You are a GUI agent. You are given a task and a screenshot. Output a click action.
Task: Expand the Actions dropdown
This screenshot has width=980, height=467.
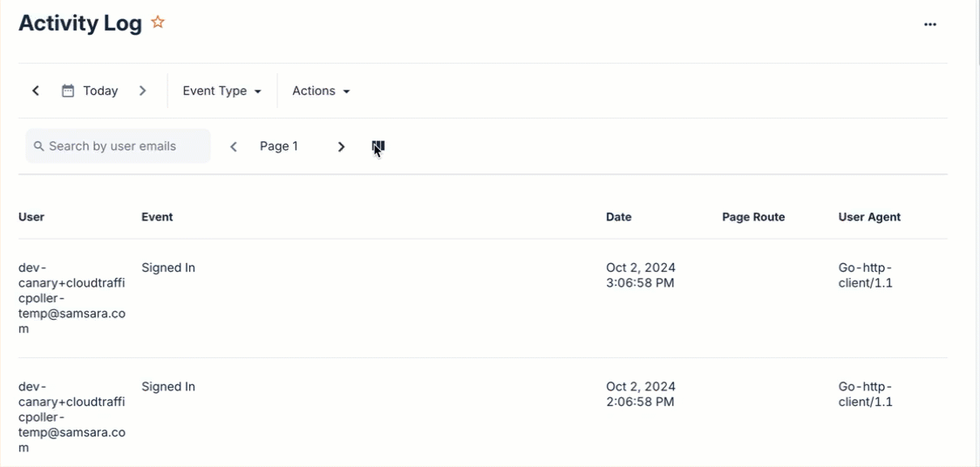coord(321,91)
